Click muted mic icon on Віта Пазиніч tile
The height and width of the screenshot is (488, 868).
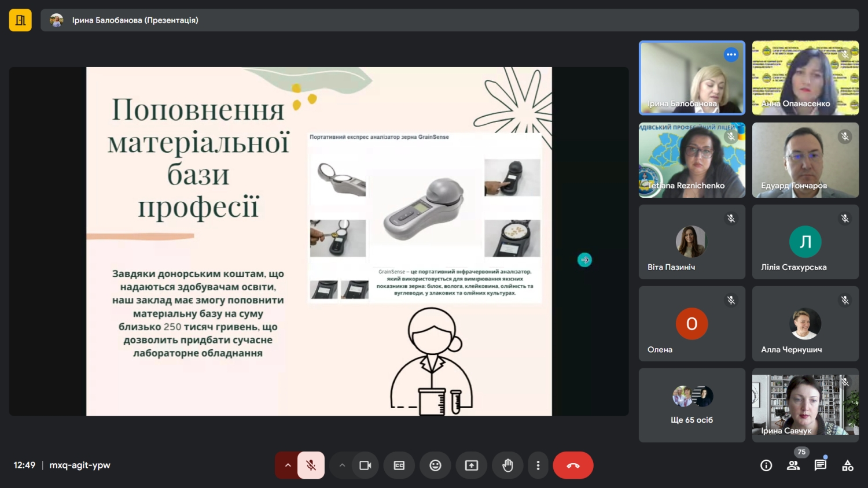tap(731, 219)
